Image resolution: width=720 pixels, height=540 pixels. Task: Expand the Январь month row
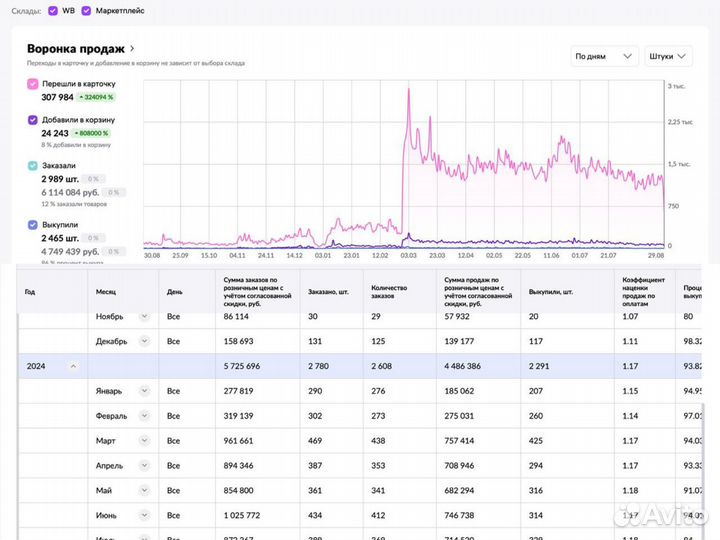[144, 391]
